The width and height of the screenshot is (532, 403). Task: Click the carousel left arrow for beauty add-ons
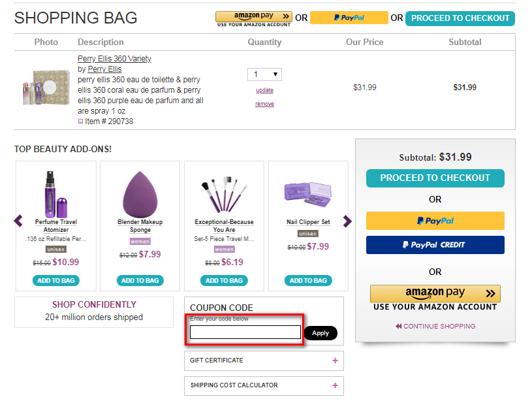click(18, 221)
